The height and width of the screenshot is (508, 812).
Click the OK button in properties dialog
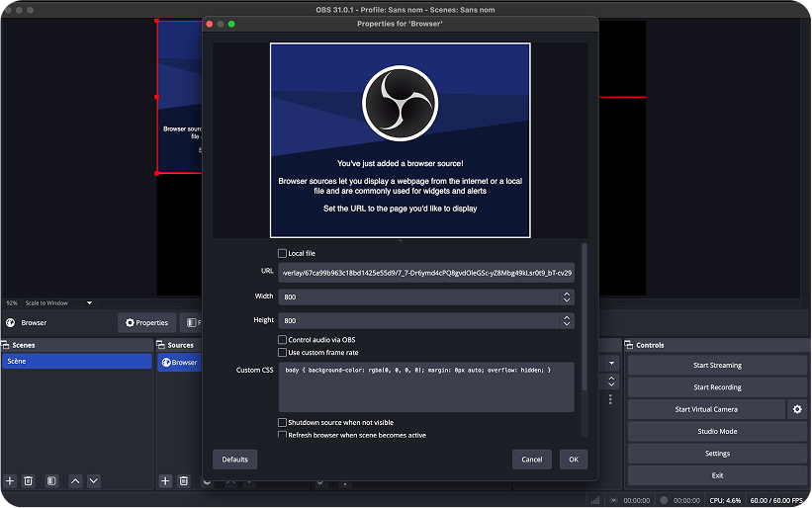click(x=573, y=459)
